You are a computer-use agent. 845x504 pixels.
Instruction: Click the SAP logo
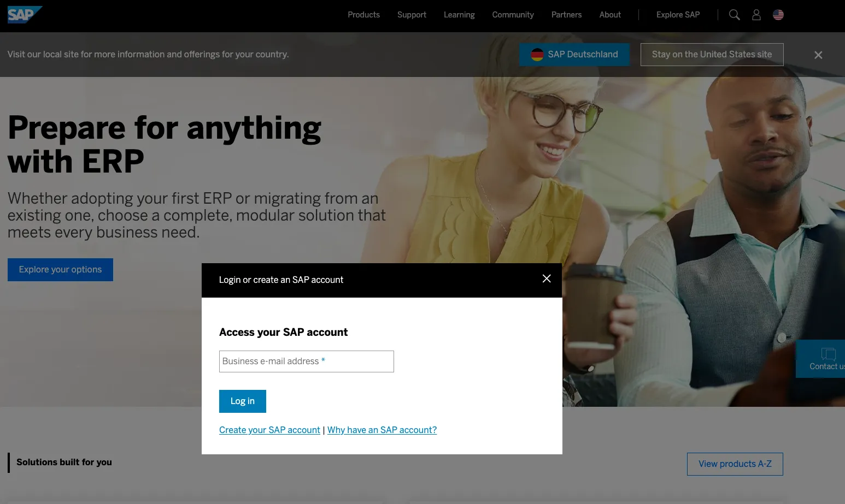coord(25,15)
